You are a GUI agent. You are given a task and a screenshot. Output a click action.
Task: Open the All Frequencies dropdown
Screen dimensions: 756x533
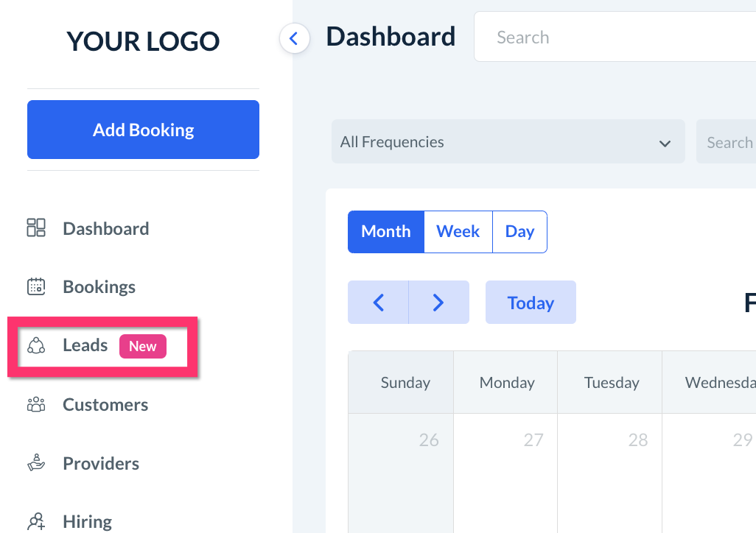point(508,142)
